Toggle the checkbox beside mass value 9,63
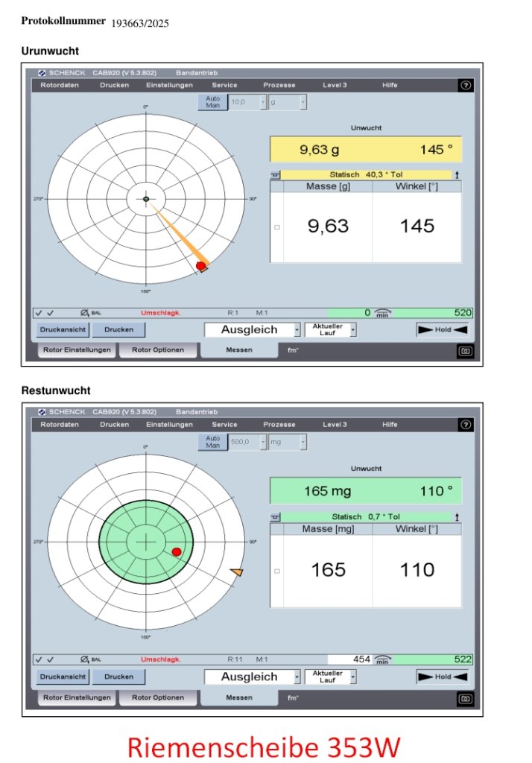The image size is (532, 763). [x=277, y=227]
